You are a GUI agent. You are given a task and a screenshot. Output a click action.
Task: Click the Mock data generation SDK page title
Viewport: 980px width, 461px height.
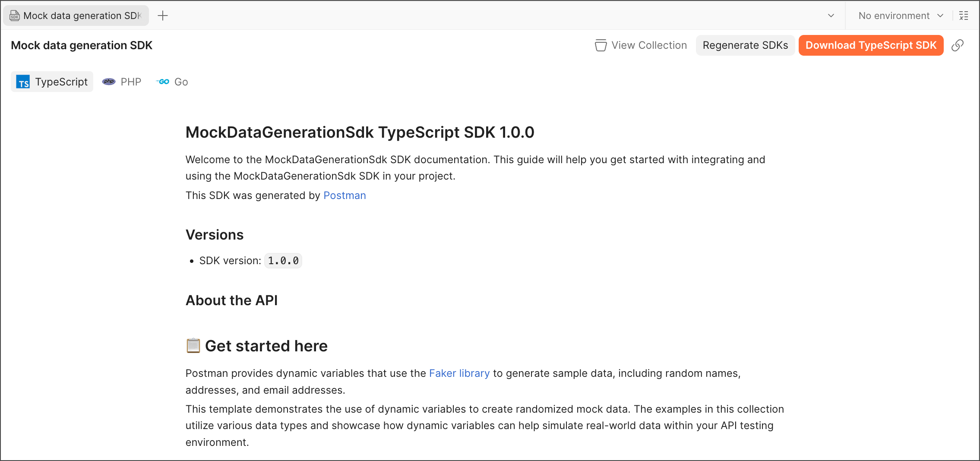coord(82,45)
